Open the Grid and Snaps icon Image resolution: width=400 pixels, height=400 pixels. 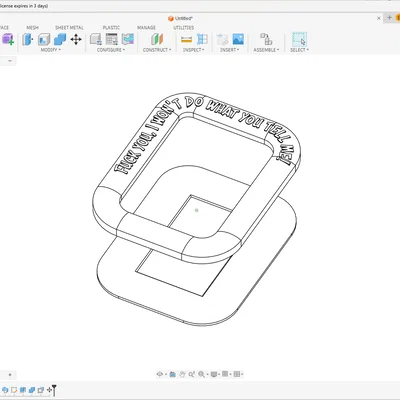click(225, 374)
